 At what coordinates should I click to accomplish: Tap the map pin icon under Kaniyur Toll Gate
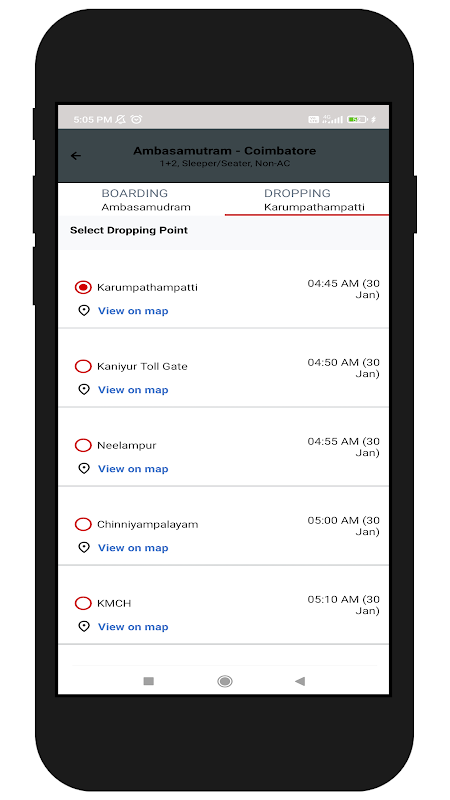pyautogui.click(x=84, y=390)
